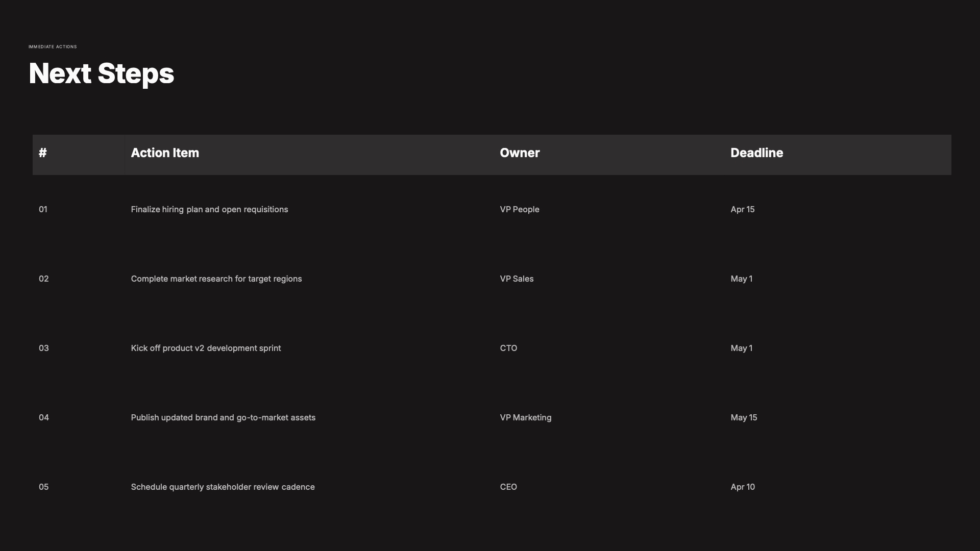Click the Apr 10 deadline cell
Image resolution: width=980 pixels, height=551 pixels.
click(x=743, y=487)
